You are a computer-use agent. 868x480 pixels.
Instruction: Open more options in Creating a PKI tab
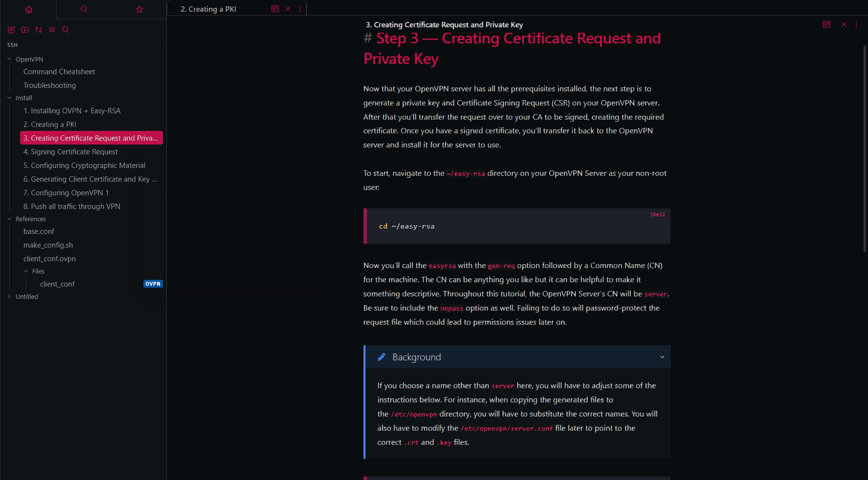(x=300, y=9)
